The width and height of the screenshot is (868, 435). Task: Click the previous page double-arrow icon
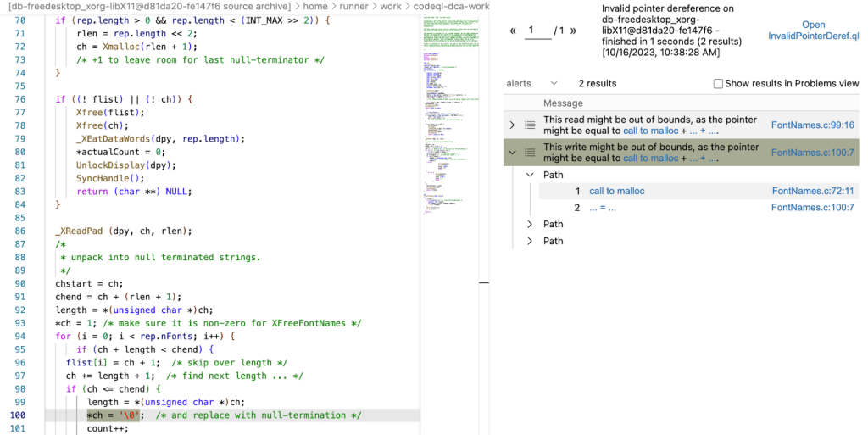click(513, 31)
